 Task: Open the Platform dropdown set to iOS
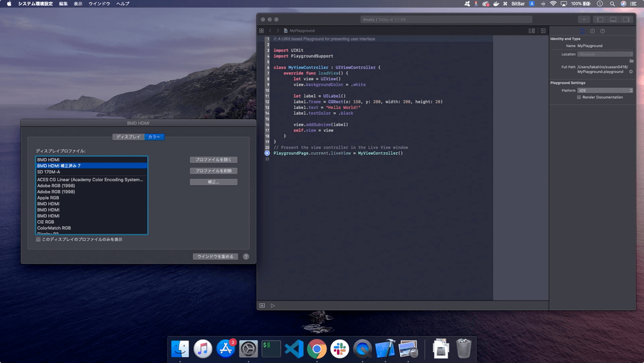[x=605, y=90]
